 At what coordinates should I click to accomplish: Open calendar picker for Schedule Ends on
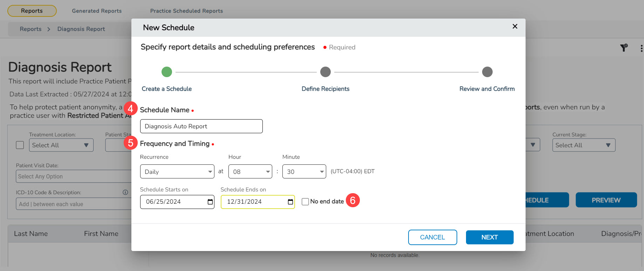point(290,202)
